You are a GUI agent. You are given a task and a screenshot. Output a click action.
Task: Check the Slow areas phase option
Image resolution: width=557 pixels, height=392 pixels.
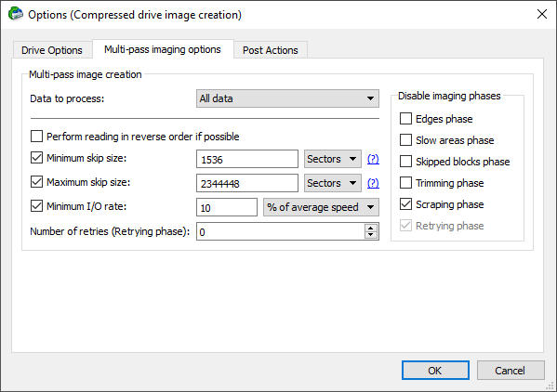tap(405, 140)
